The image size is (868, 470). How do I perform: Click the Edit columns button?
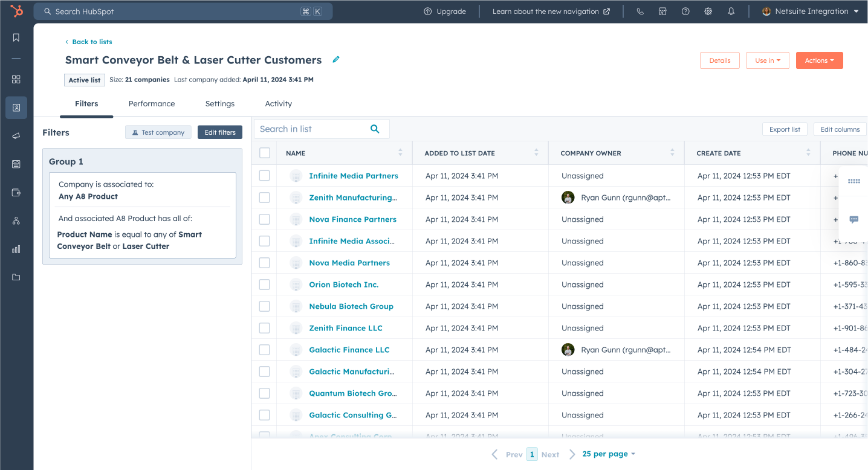(x=840, y=129)
